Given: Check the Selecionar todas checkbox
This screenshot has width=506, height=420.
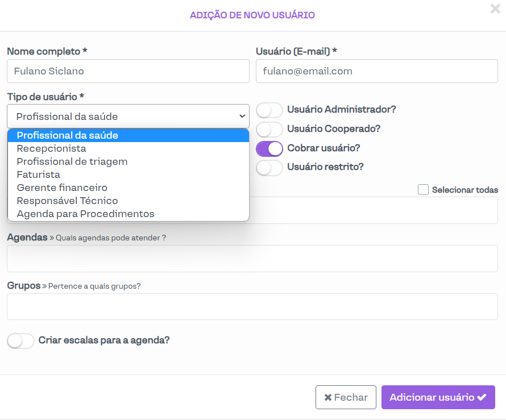Looking at the screenshot, I should click(x=423, y=190).
